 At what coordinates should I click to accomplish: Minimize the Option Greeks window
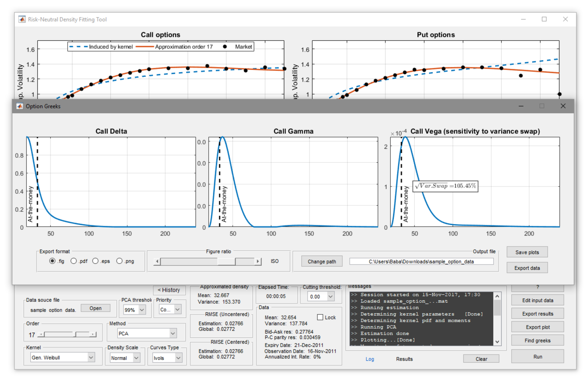(x=521, y=106)
